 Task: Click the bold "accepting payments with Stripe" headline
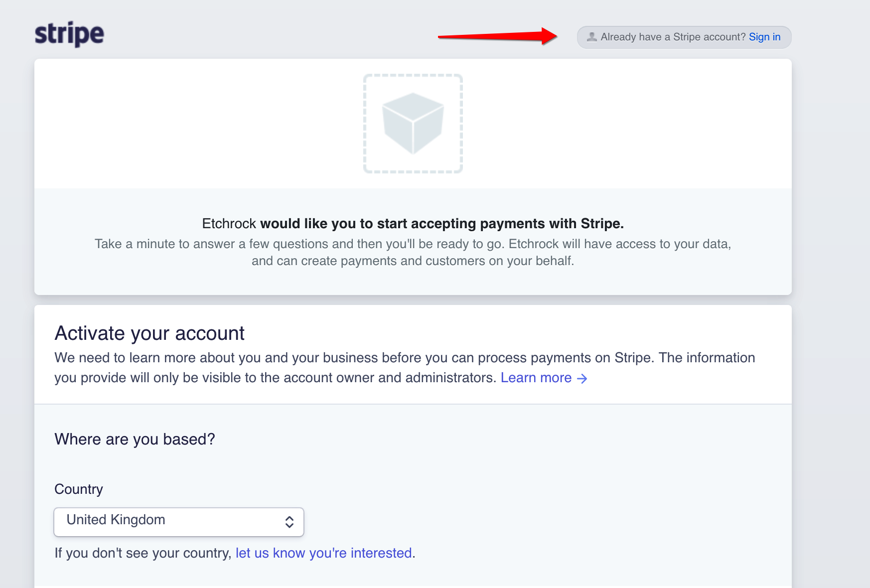tap(441, 224)
